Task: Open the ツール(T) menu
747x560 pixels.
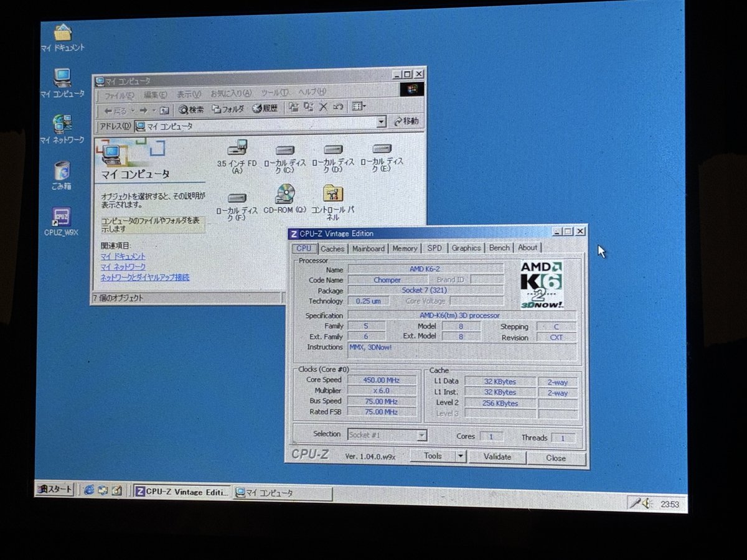Action: click(275, 93)
